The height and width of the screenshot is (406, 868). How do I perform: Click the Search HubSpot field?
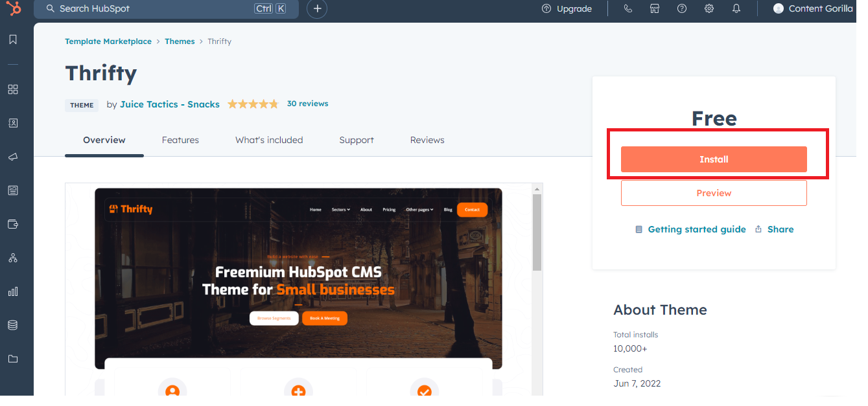(166, 8)
